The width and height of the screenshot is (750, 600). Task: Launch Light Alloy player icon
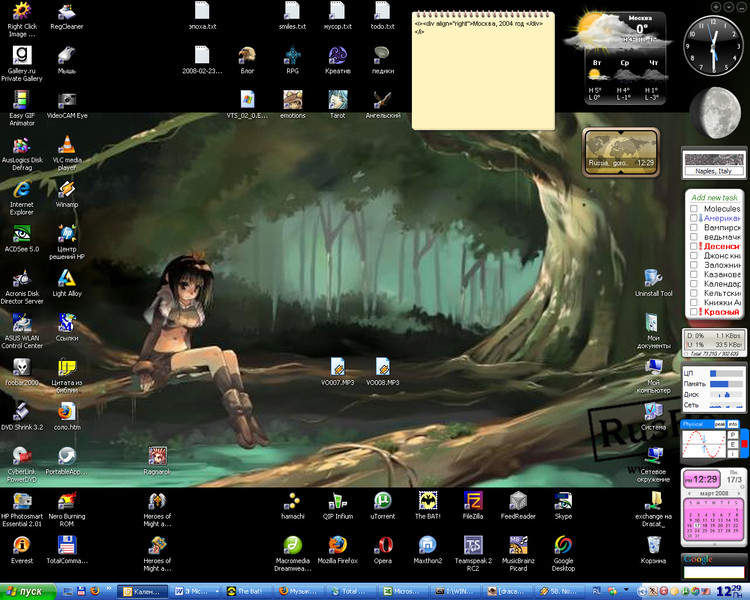[x=67, y=283]
